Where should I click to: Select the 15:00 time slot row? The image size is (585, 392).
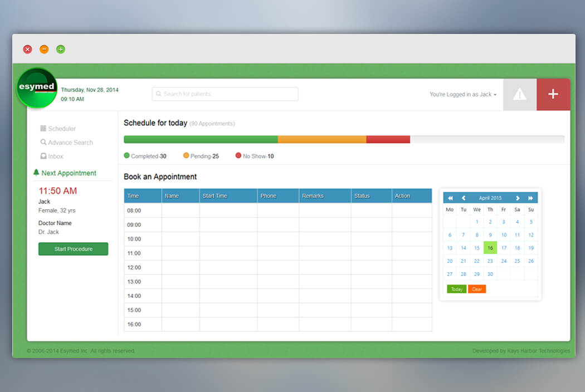(278, 310)
